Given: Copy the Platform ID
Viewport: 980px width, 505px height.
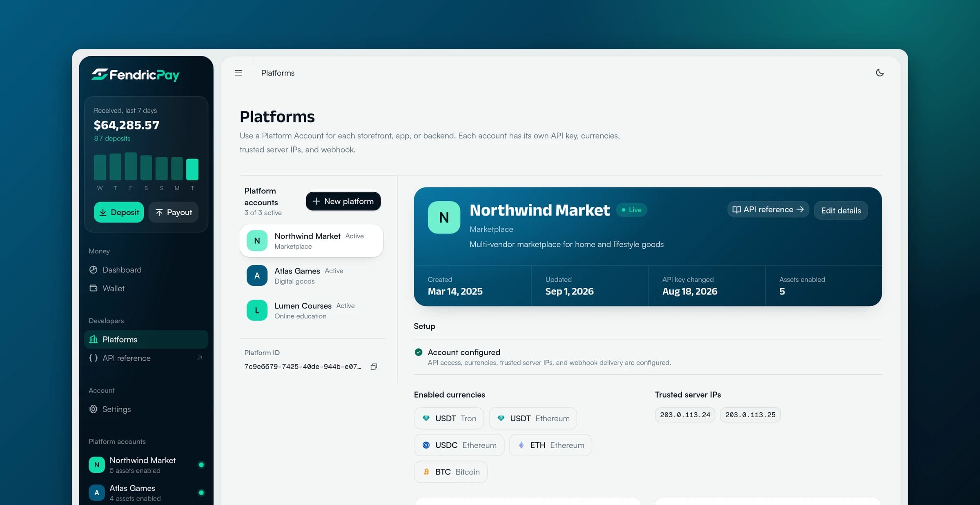Looking at the screenshot, I should tap(374, 367).
